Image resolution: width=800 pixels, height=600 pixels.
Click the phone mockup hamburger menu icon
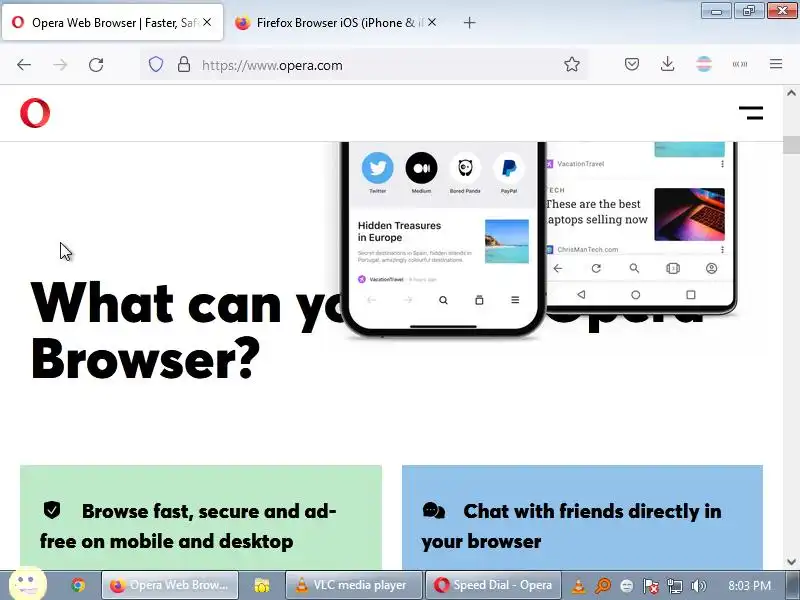tap(515, 300)
